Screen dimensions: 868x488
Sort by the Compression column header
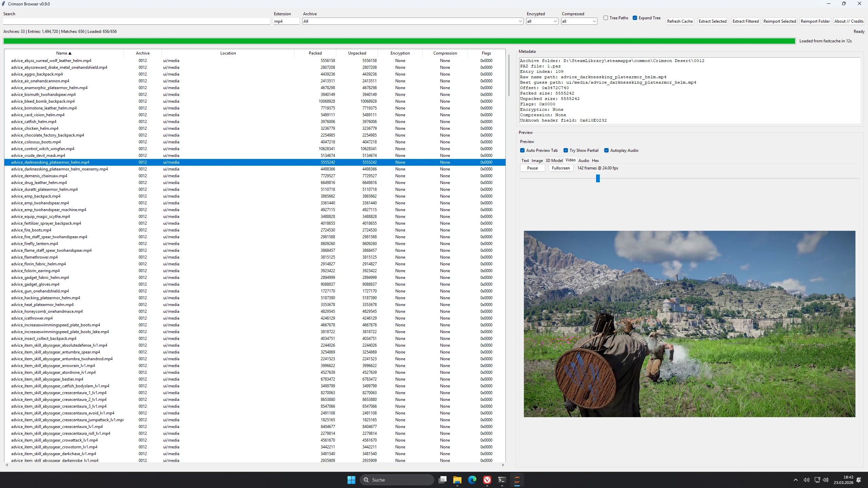(x=445, y=53)
